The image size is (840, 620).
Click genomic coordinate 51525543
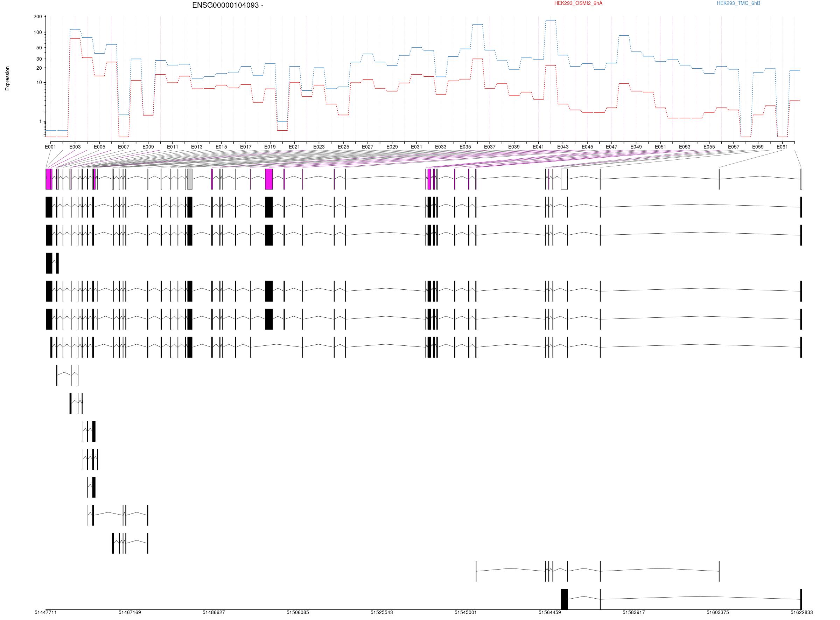click(382, 613)
